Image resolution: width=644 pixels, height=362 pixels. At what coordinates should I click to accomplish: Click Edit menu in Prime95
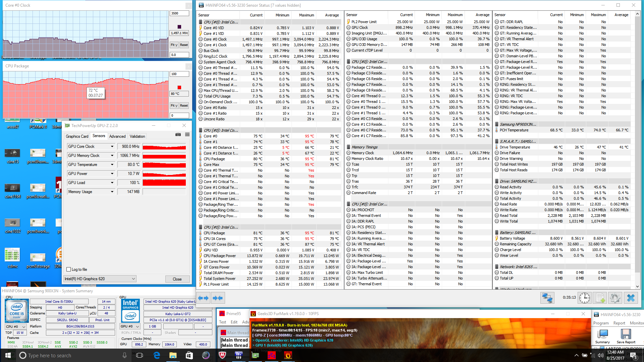(x=234, y=322)
